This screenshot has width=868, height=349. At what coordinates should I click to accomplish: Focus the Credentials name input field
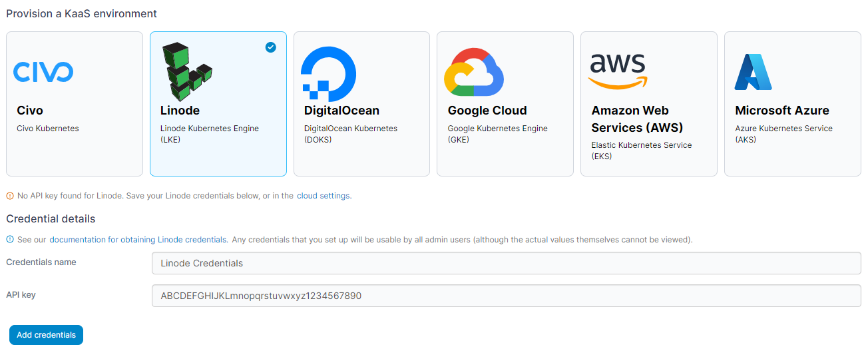tap(507, 263)
